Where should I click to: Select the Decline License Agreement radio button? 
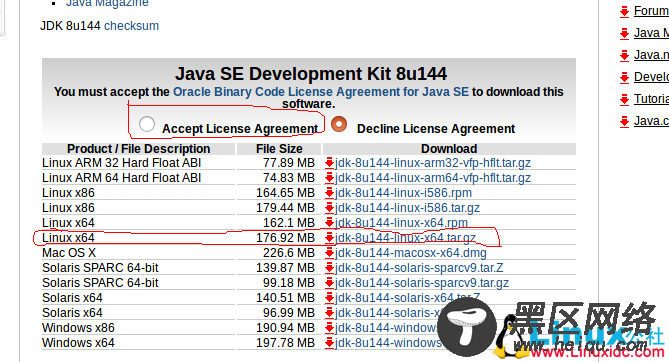339,124
